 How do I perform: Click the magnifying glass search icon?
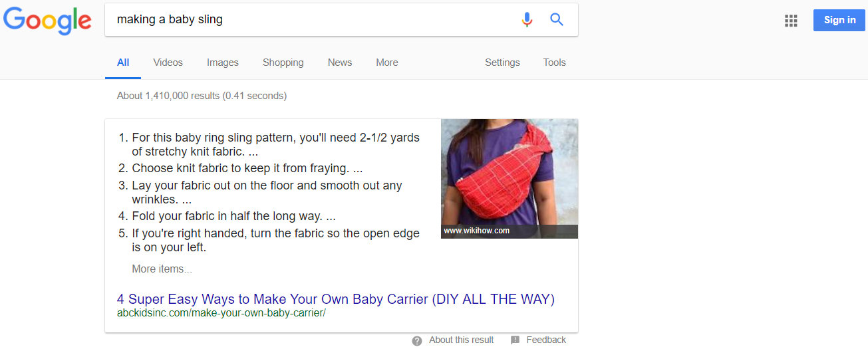(x=557, y=20)
